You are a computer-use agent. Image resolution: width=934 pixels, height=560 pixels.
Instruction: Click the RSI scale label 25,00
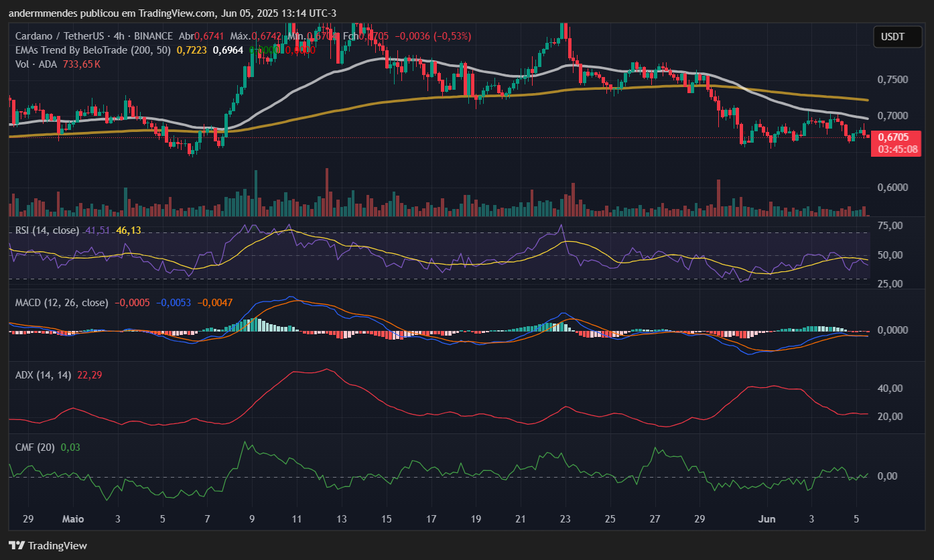click(x=891, y=284)
